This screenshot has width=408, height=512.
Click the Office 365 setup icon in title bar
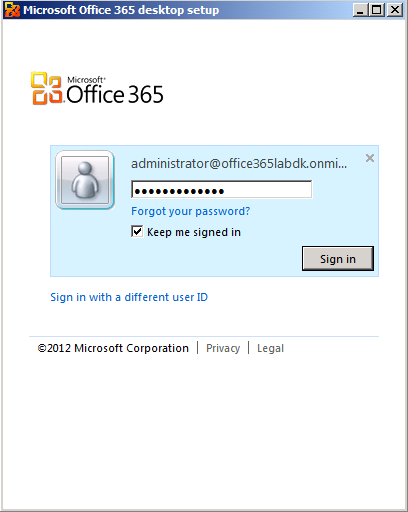(12, 10)
